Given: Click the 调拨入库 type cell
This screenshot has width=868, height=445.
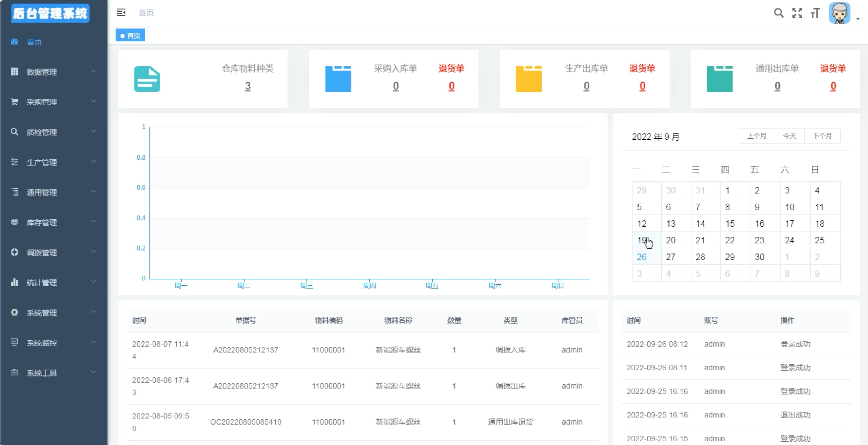Looking at the screenshot, I should (x=510, y=350).
